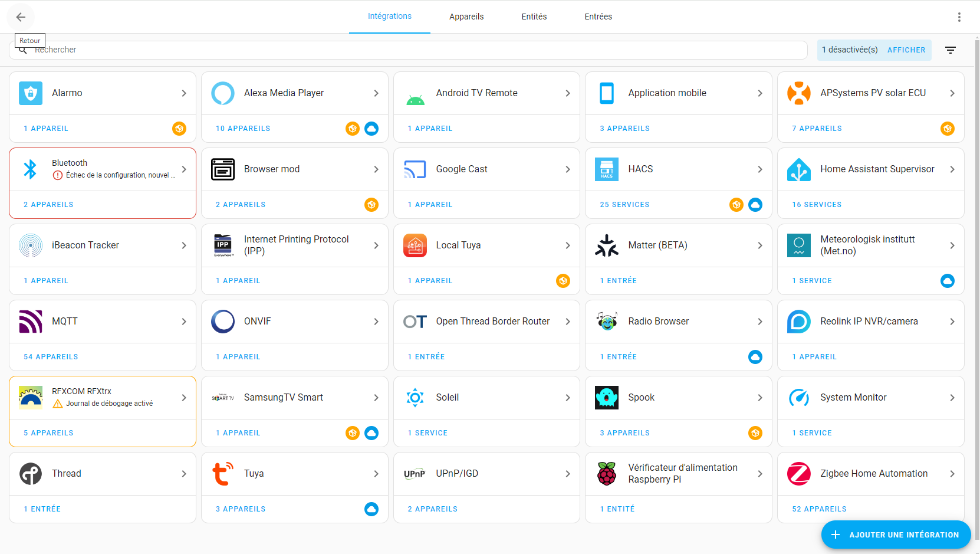Click Afficher to show disabled integrations

(906, 50)
